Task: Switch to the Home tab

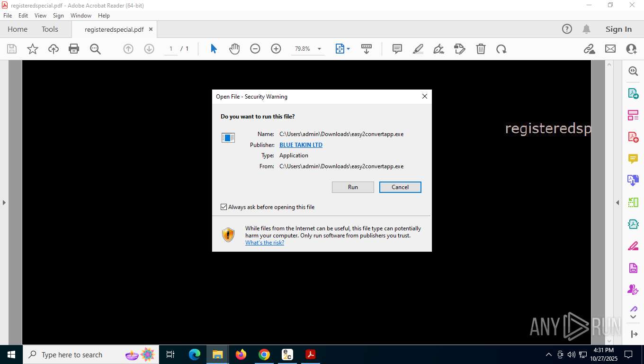Action: pos(18,29)
